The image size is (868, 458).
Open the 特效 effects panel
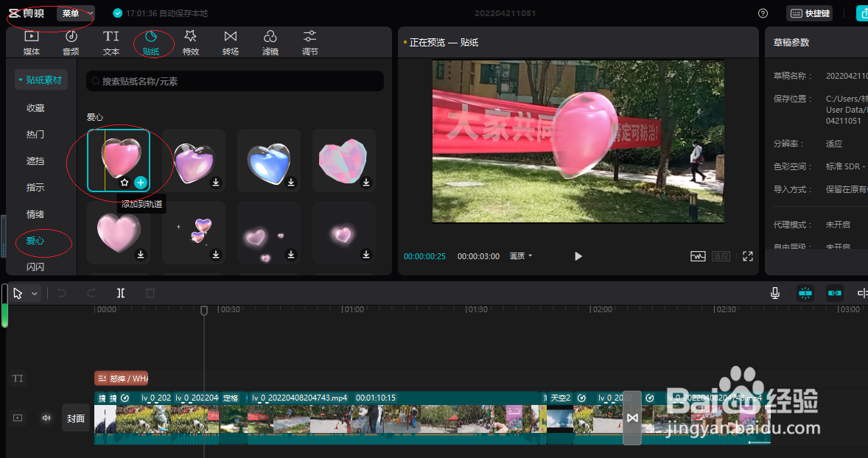pyautogui.click(x=190, y=41)
